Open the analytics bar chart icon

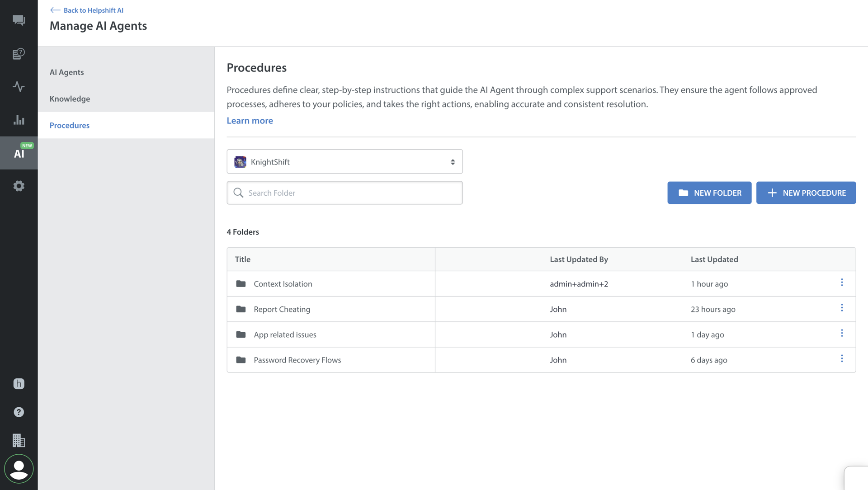[19, 120]
